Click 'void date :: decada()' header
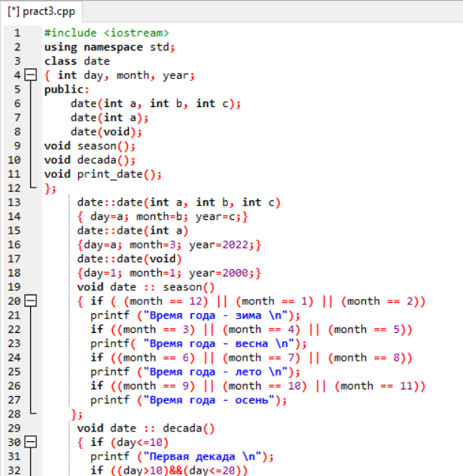The height and width of the screenshot is (476, 463). click(x=146, y=428)
